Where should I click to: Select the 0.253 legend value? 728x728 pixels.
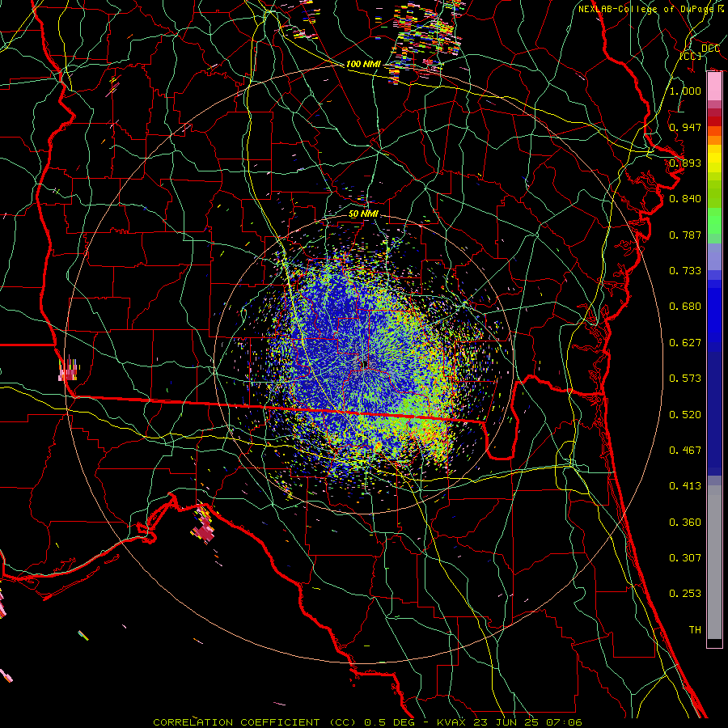685,594
